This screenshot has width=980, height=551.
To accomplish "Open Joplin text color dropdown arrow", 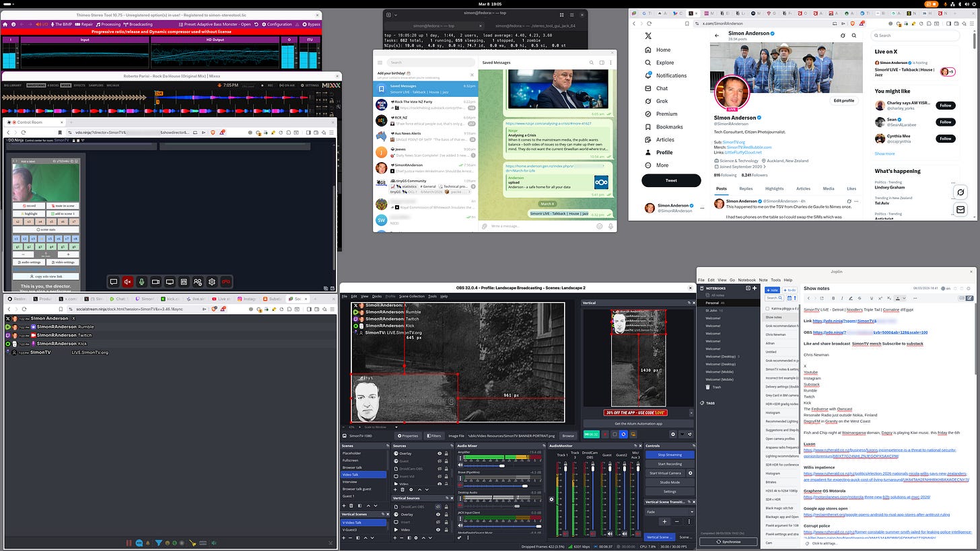I will (904, 298).
